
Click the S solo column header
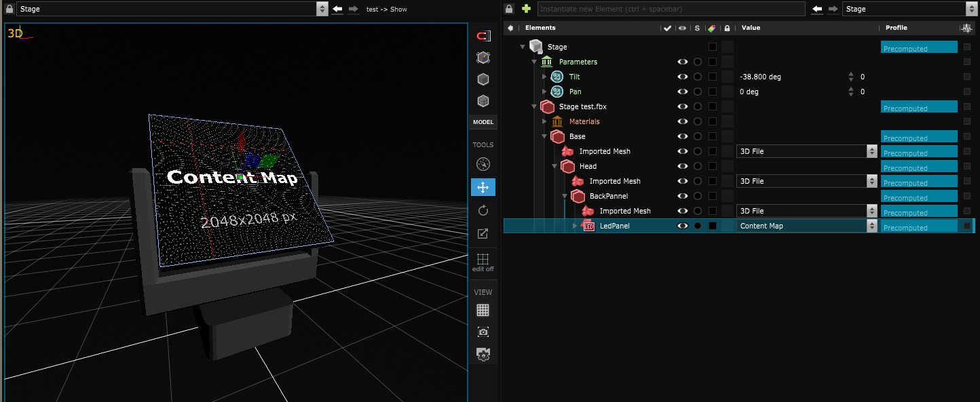click(x=697, y=28)
